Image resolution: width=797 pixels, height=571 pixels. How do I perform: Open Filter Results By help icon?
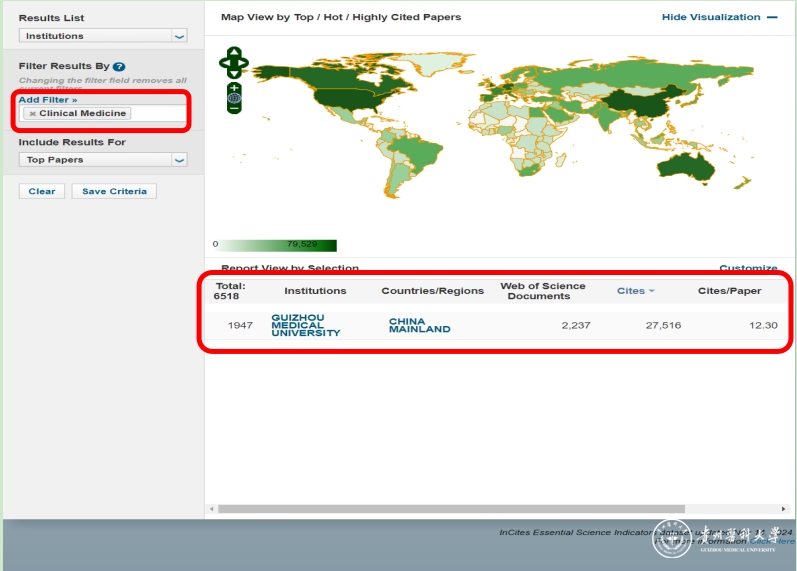tap(119, 66)
